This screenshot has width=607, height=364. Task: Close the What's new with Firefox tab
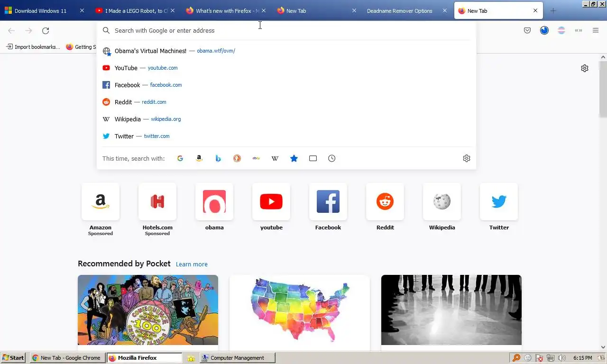264,10
